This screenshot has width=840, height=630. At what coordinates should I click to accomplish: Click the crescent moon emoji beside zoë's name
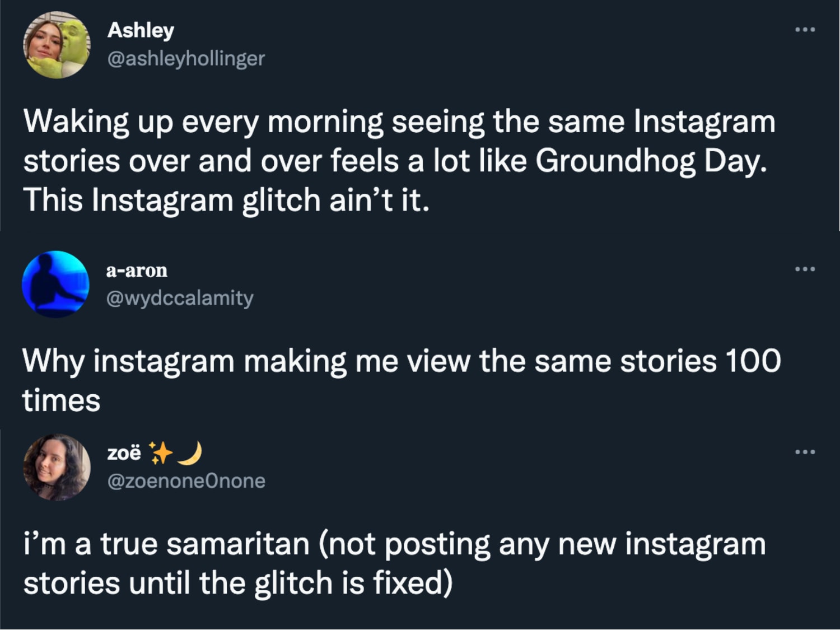tap(190, 453)
